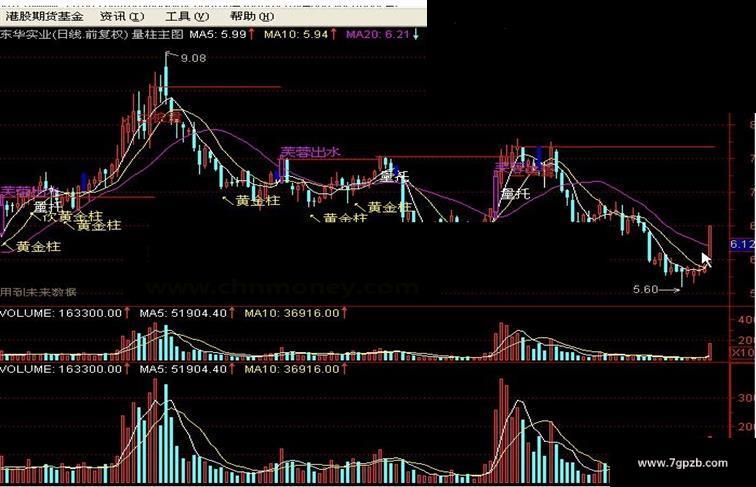
Task: Click MA10: 36916.00 in the second volume panel
Action: click(292, 369)
